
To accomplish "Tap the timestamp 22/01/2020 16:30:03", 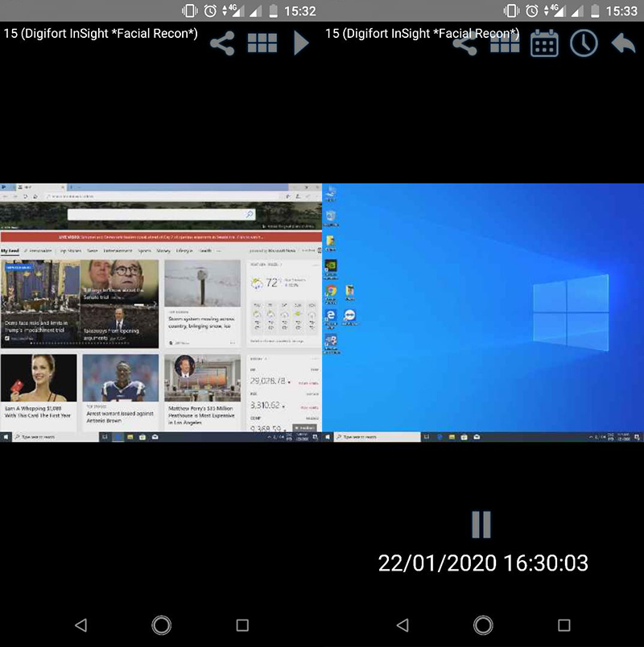I will coord(483,563).
